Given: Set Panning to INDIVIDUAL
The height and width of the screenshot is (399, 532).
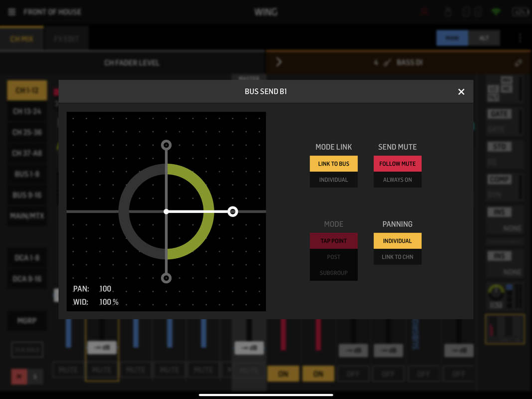Looking at the screenshot, I should pyautogui.click(x=397, y=240).
